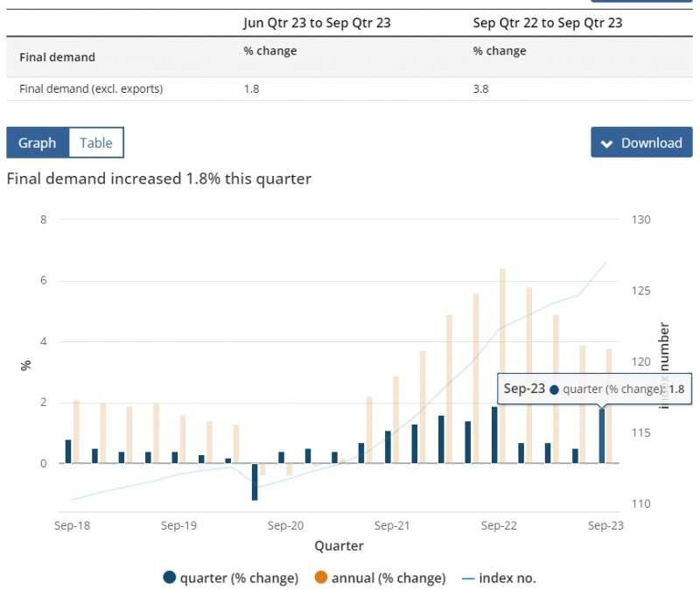Switch to the Table tab

click(x=96, y=143)
